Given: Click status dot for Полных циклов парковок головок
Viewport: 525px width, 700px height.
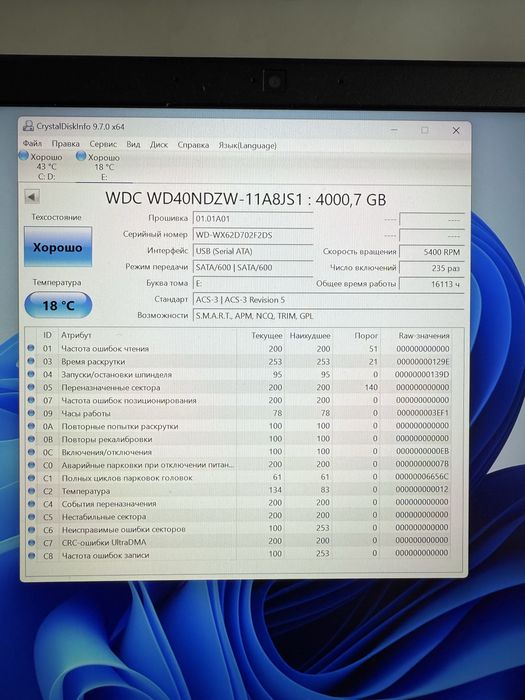Looking at the screenshot, I should [31, 478].
